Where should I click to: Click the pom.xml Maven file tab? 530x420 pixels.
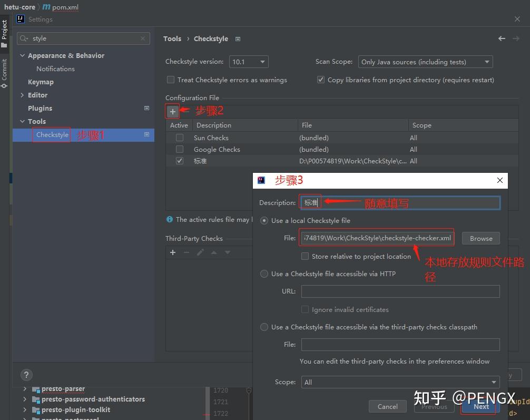point(61,7)
